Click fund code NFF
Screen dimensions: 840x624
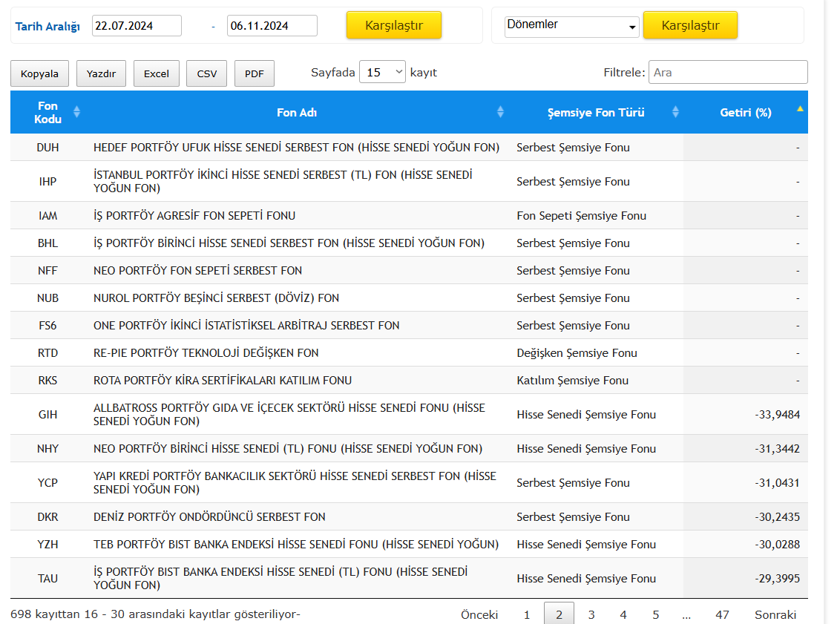(47, 271)
